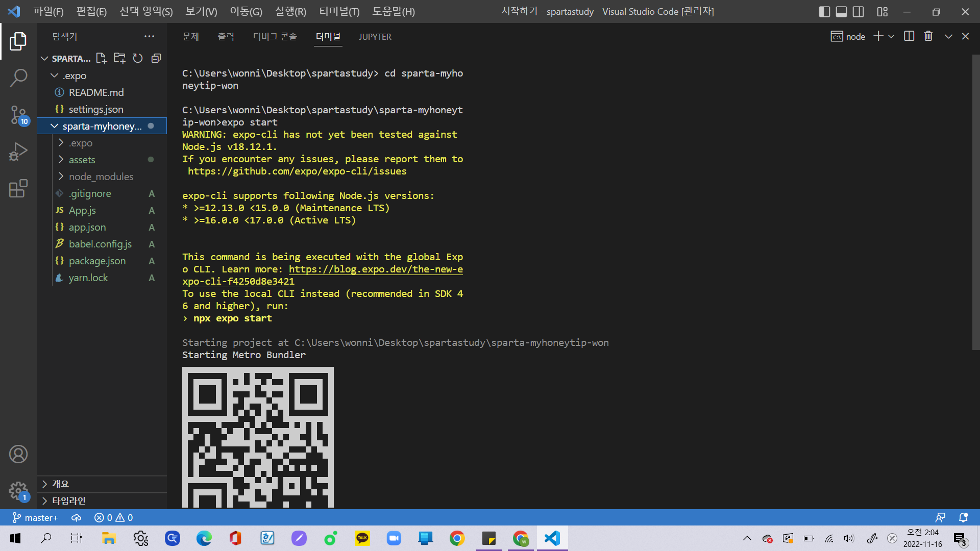Open KakaoTalk from the taskbar
This screenshot has height=551, width=980.
[362, 538]
